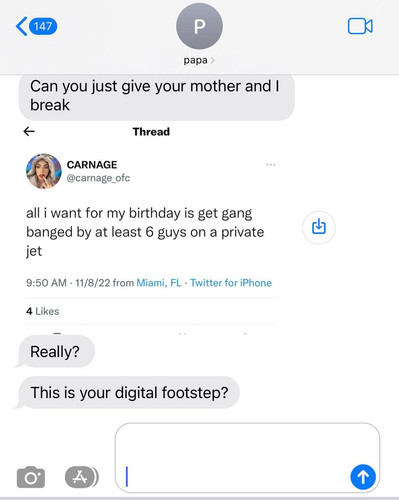Image resolution: width=399 pixels, height=500 pixels.
Task: Open the Twitter for iPhone link
Action: click(231, 283)
